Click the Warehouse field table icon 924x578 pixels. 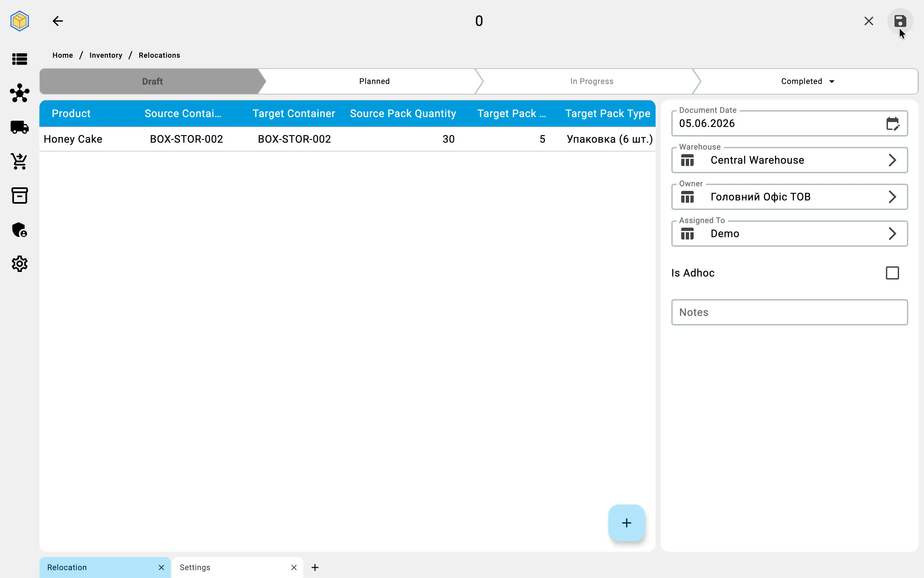click(687, 160)
